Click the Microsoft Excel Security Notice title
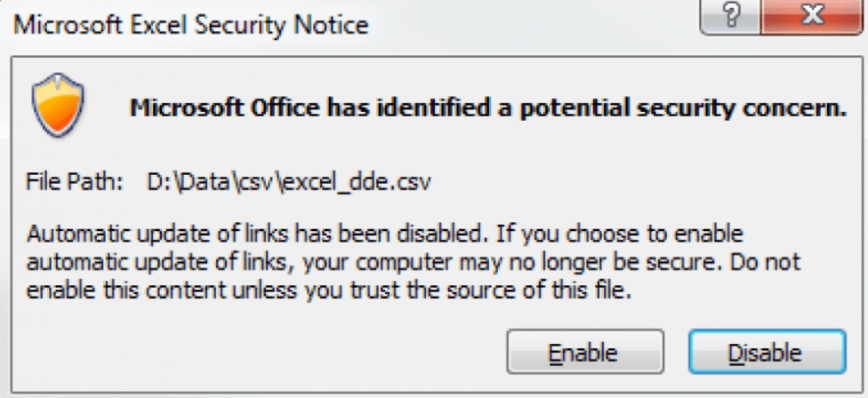 point(191,25)
